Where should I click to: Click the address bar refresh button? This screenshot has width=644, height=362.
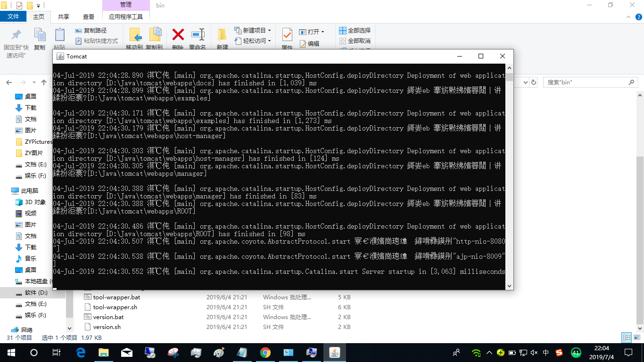pyautogui.click(x=533, y=82)
